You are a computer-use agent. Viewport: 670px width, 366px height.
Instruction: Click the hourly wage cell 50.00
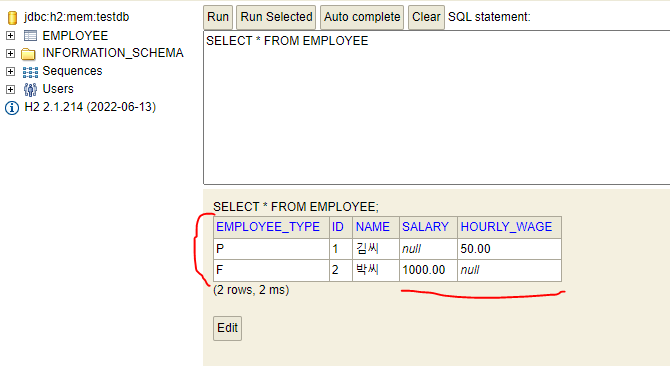point(509,249)
